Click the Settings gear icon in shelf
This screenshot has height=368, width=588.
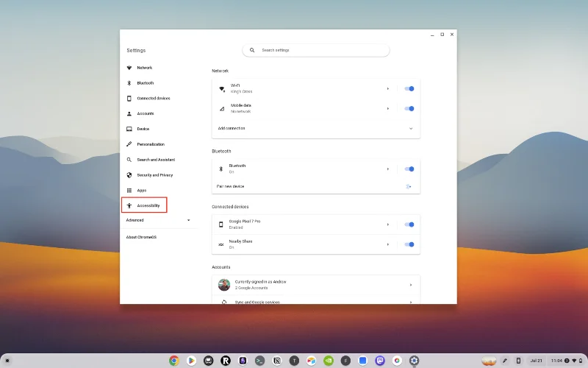click(414, 361)
